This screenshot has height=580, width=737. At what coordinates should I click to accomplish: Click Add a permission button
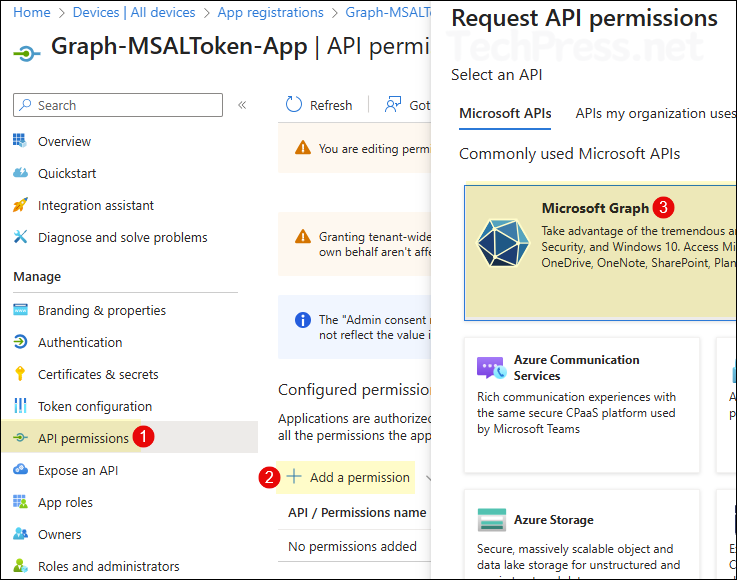point(349,477)
